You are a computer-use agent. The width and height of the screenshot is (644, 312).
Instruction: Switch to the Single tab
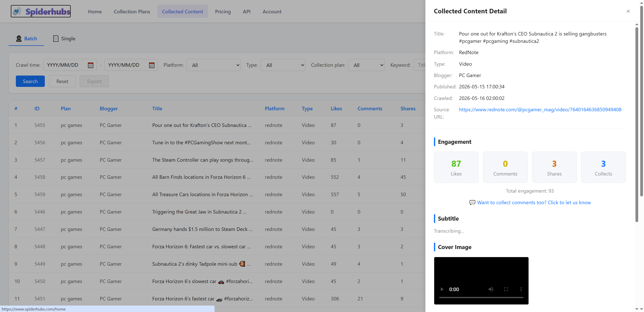pyautogui.click(x=64, y=39)
